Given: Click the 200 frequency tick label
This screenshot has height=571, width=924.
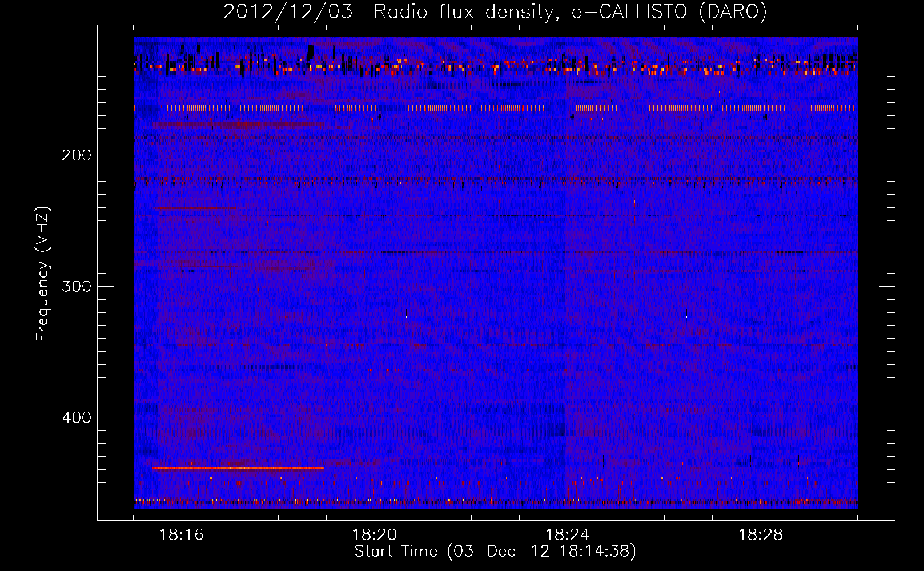Looking at the screenshot, I should 77,155.
